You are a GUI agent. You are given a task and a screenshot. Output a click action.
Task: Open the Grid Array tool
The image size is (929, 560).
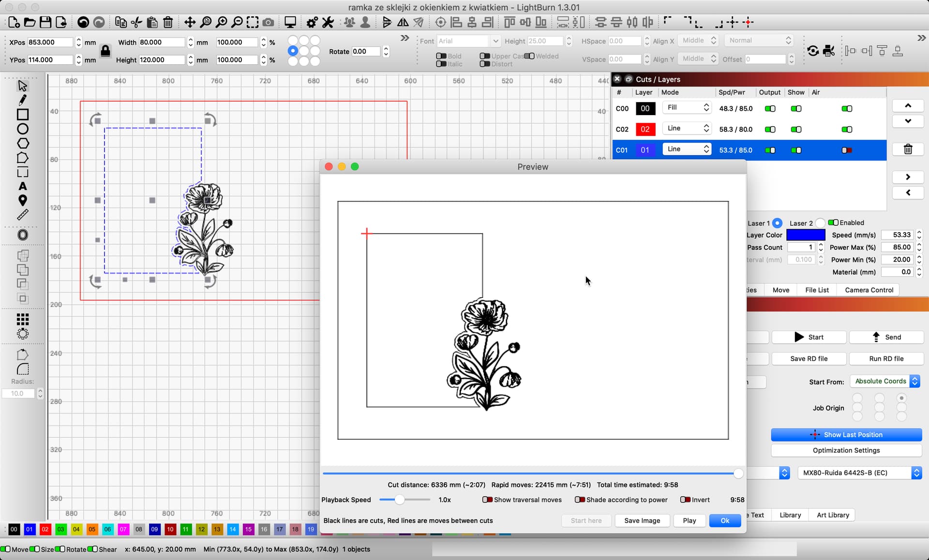coord(22,319)
